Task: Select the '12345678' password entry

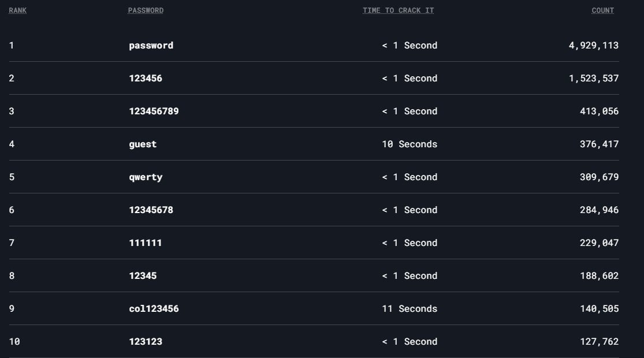Action: (x=151, y=210)
